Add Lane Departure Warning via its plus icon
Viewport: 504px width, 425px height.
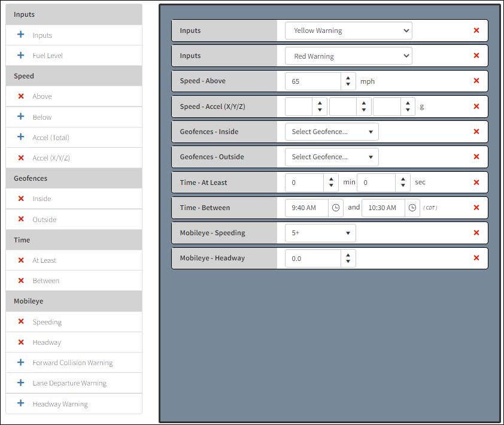coord(20,382)
